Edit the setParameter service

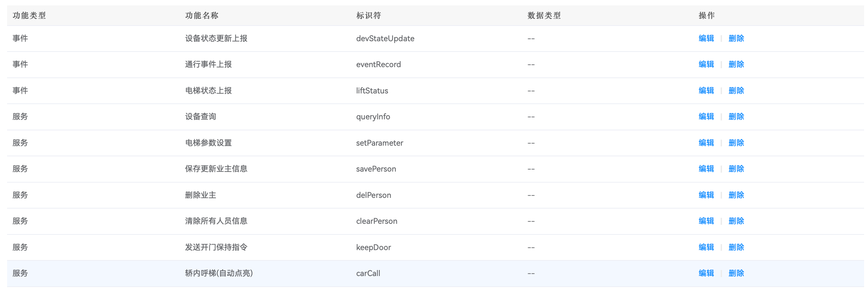[x=706, y=143]
